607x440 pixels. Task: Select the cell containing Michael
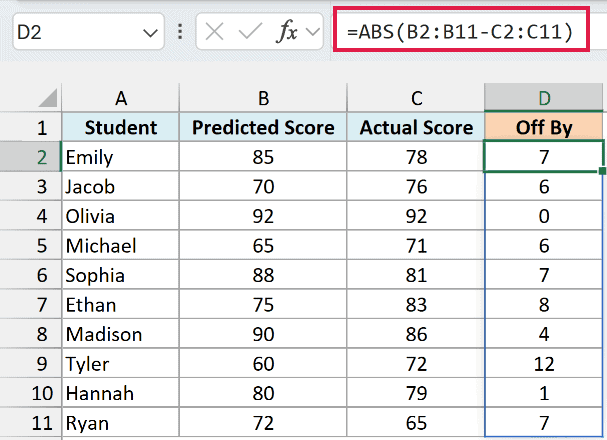click(x=120, y=245)
